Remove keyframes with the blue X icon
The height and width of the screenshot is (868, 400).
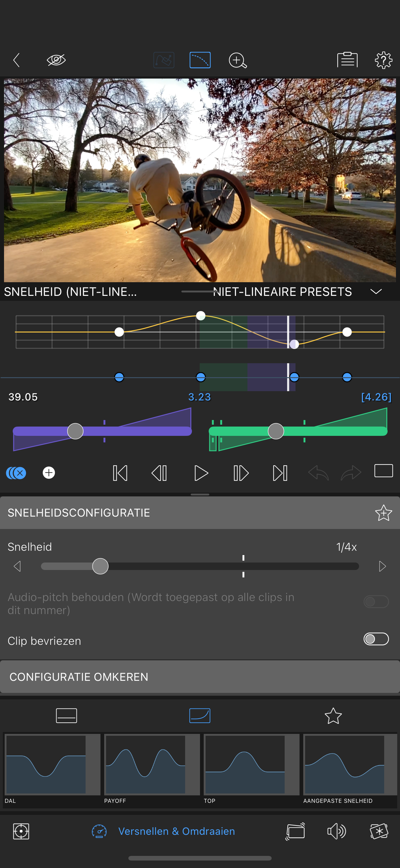(16, 473)
